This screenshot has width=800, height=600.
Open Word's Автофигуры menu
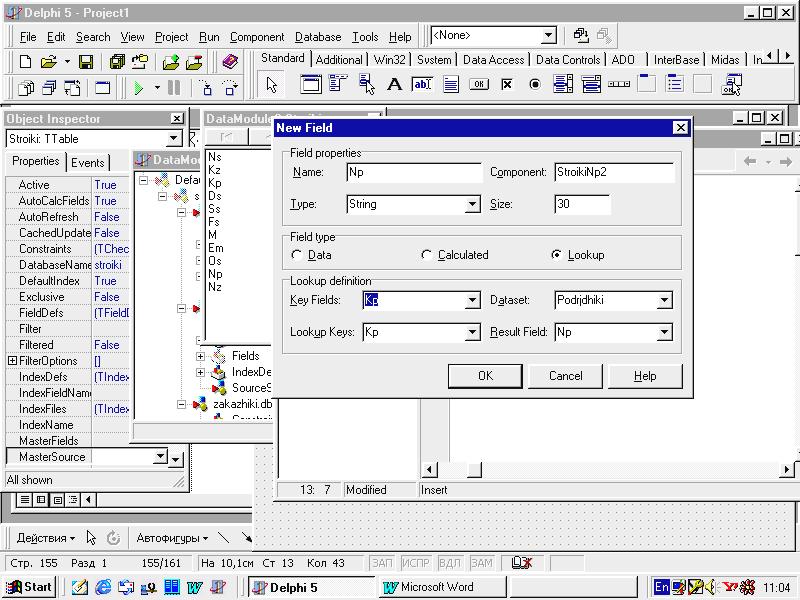pos(172,538)
